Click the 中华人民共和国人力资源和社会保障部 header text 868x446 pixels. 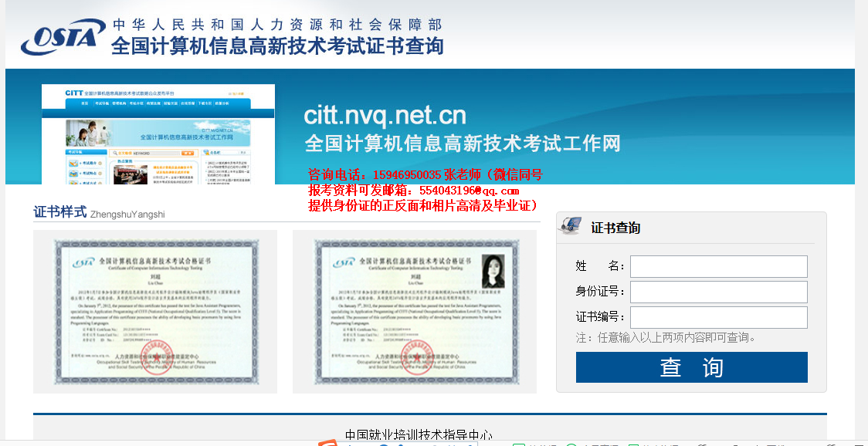click(277, 25)
